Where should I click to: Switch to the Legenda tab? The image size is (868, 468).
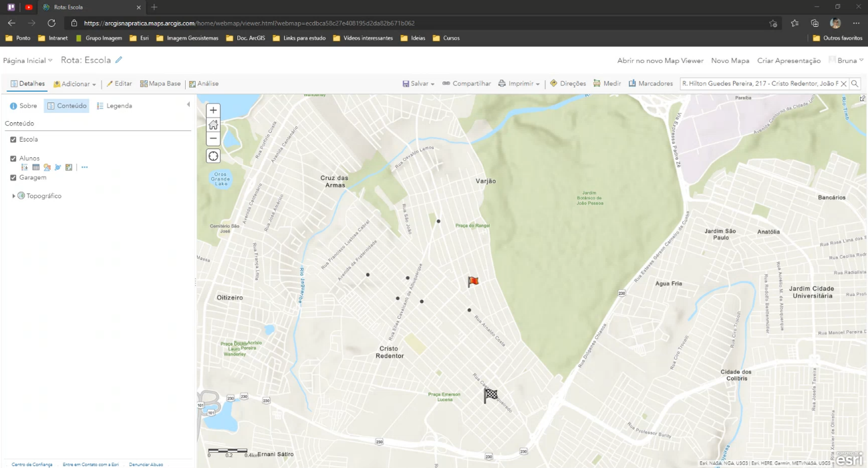coord(114,106)
